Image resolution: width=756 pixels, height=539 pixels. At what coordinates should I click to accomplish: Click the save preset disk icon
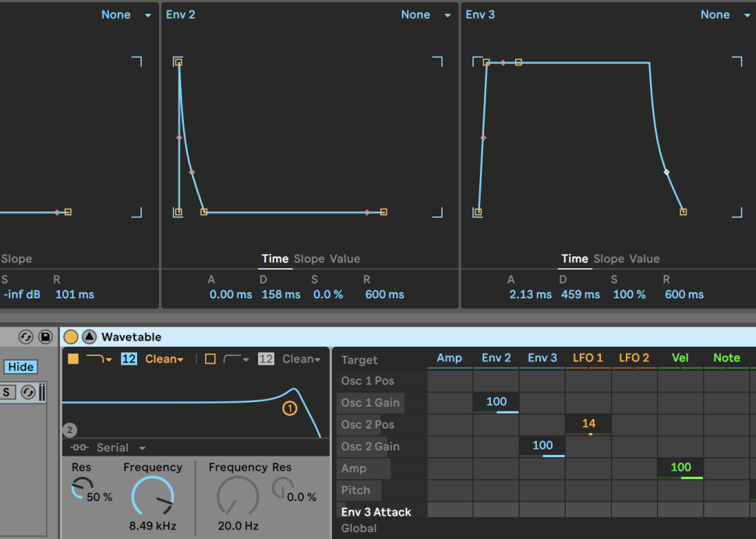(45, 336)
